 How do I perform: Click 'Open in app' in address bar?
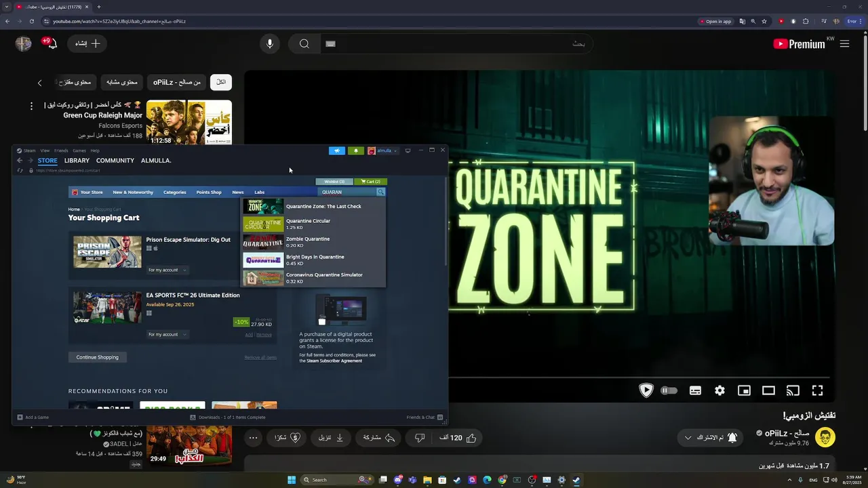tap(715, 21)
